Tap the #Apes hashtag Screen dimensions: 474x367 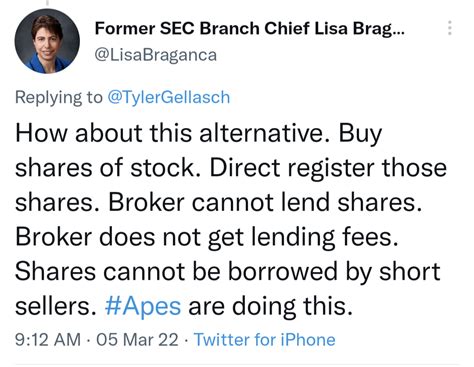coord(143,306)
